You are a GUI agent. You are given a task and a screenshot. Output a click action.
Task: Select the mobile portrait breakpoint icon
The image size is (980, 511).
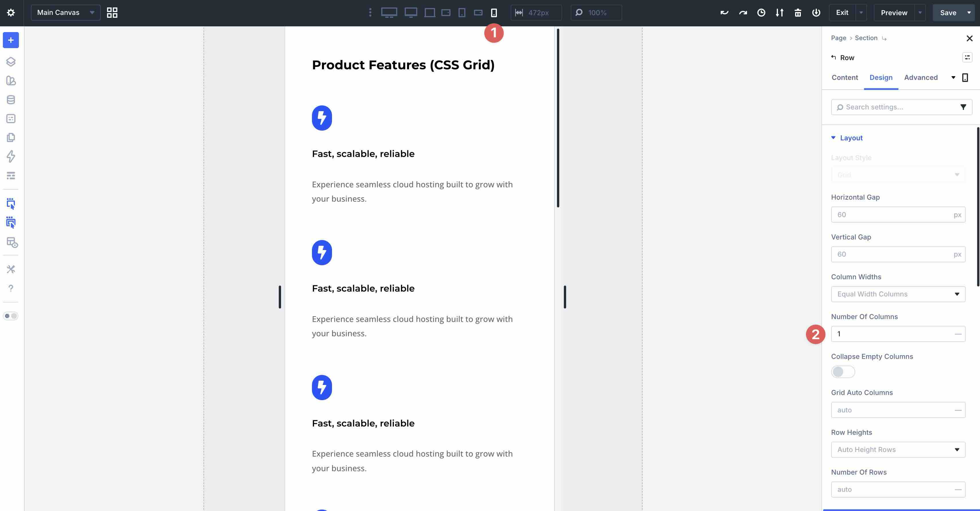pyautogui.click(x=493, y=13)
